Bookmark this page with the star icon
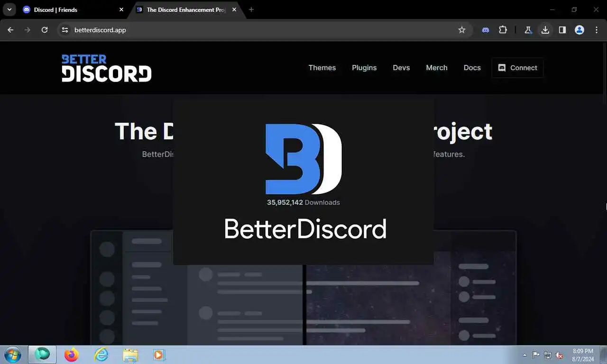Image resolution: width=607 pixels, height=364 pixels. (462, 30)
